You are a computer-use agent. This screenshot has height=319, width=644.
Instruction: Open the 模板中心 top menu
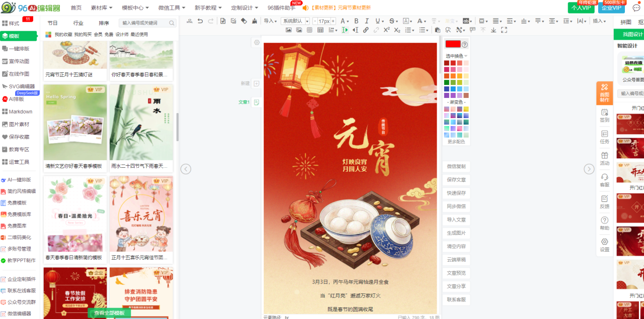135,8
